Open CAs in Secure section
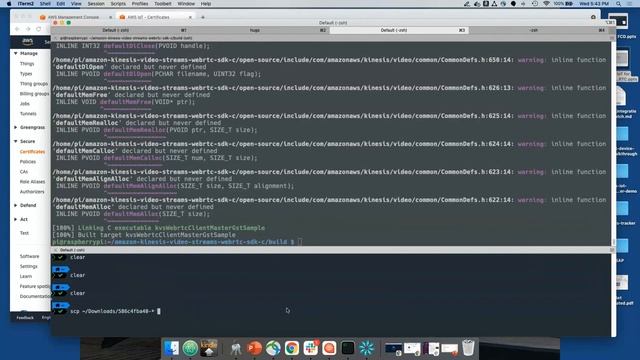Viewport: 640px width, 360px height. pos(24,171)
